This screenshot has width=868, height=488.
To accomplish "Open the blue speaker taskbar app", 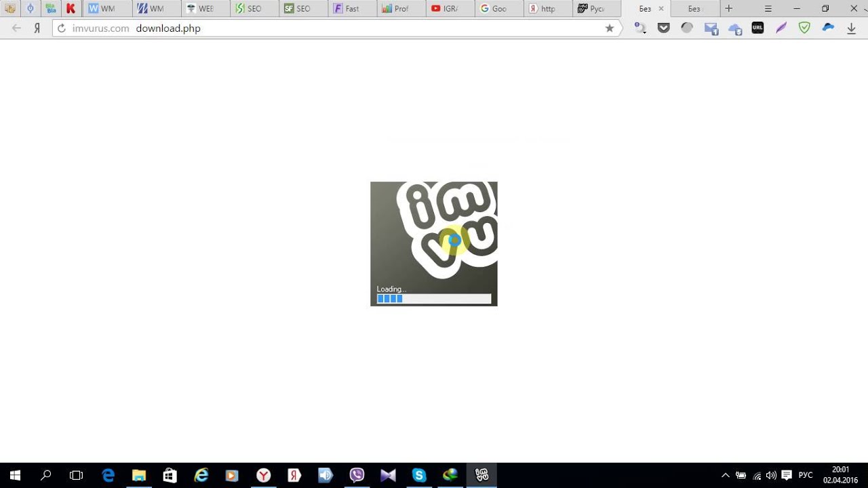I will (325, 475).
